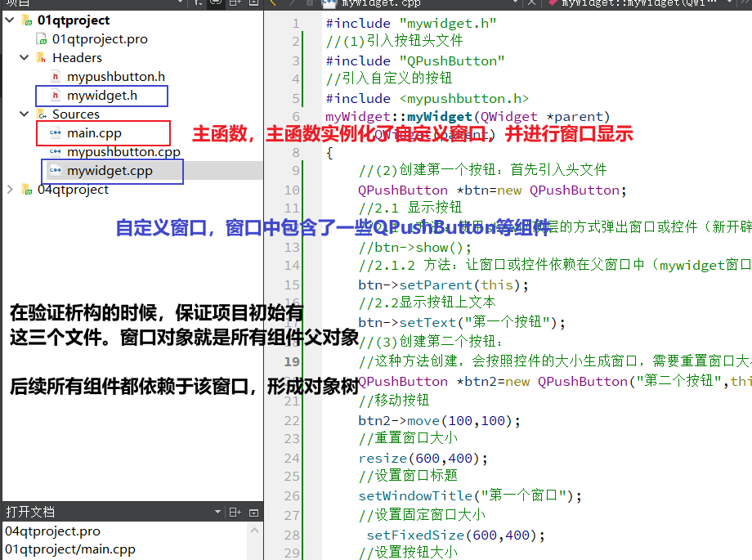Collapse the Sources folder in the project tree
The height and width of the screenshot is (560, 752).
pyautogui.click(x=22, y=114)
